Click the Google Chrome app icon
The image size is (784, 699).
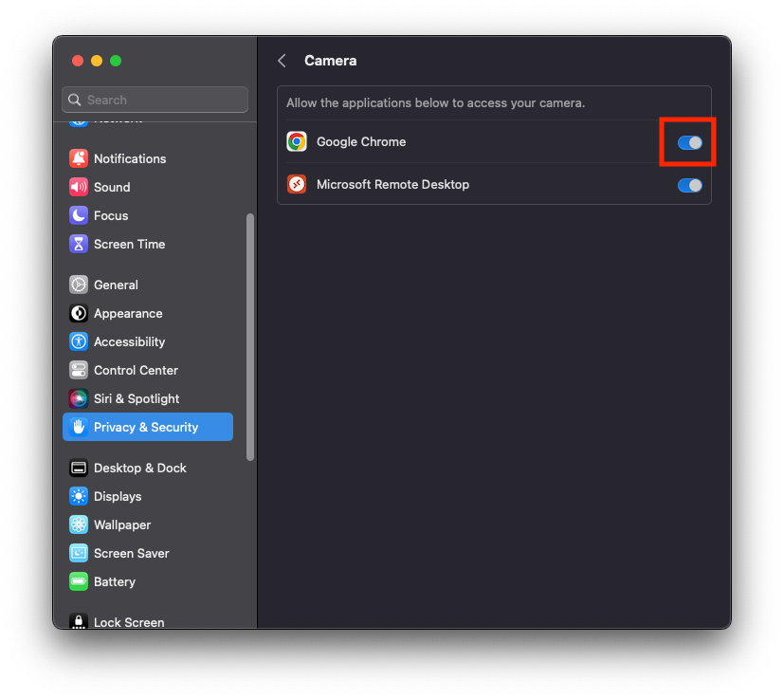click(297, 141)
